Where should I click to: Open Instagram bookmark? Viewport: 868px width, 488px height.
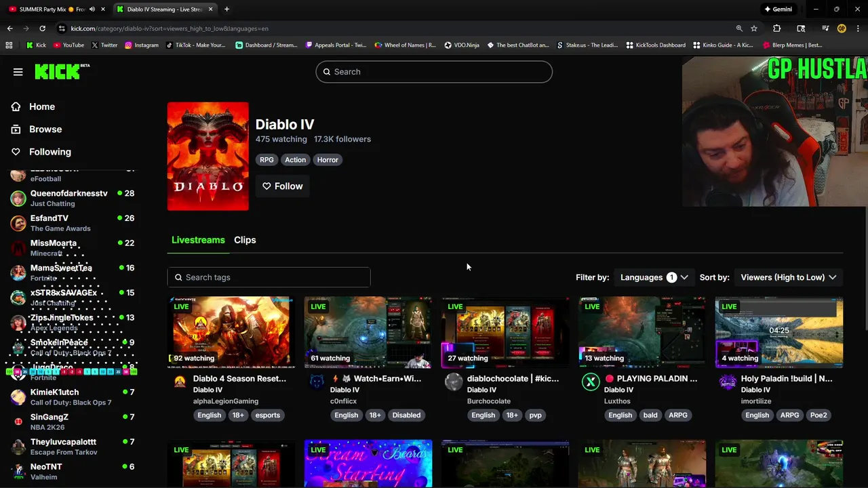142,45
